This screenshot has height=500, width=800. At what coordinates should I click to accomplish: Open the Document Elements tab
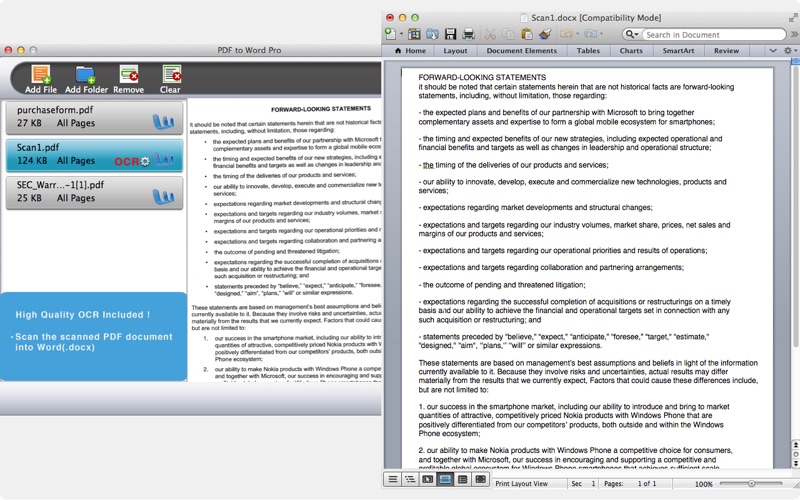521,51
